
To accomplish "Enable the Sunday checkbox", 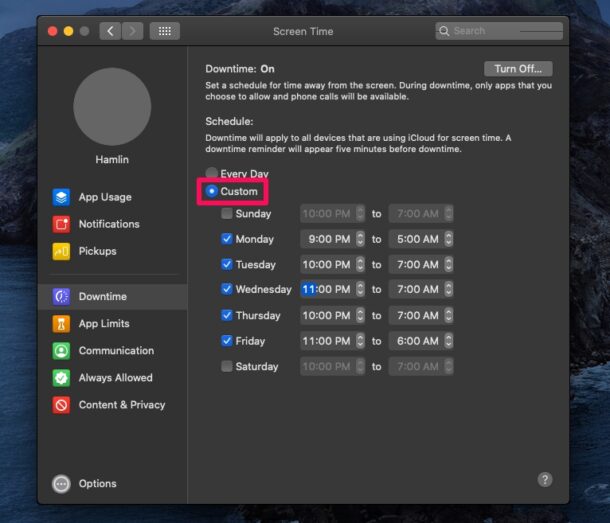I will click(226, 213).
